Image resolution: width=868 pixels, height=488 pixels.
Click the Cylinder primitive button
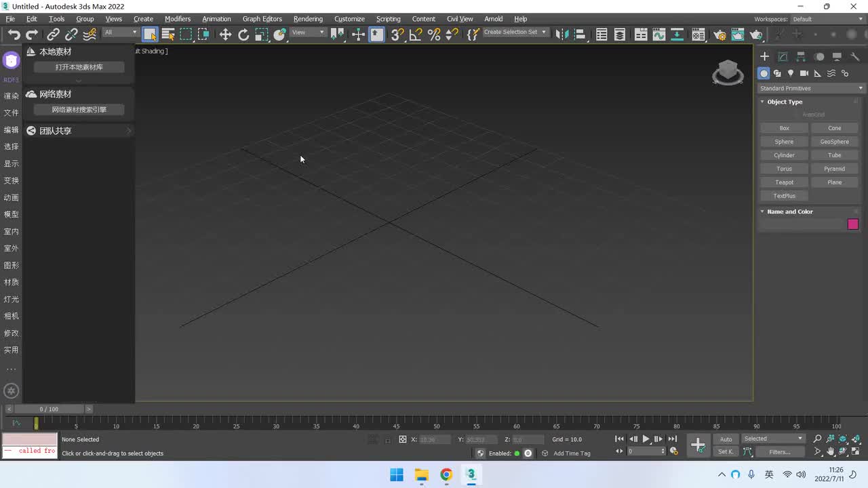point(784,155)
